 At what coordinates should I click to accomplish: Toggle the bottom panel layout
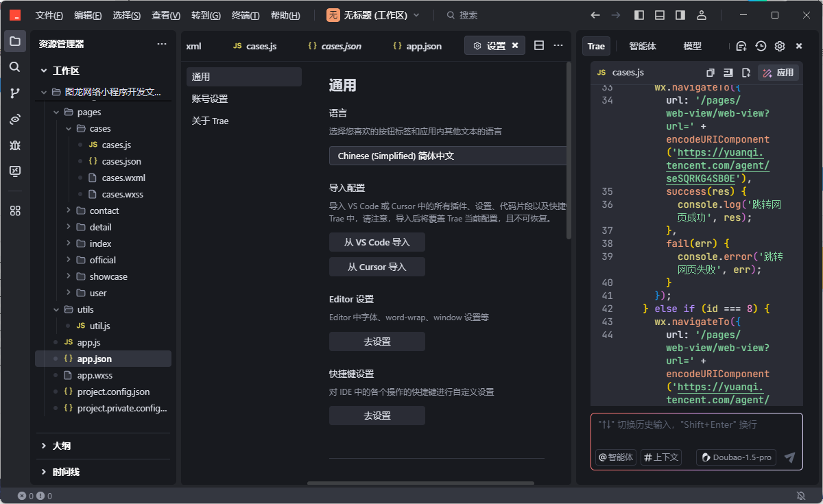[x=660, y=15]
